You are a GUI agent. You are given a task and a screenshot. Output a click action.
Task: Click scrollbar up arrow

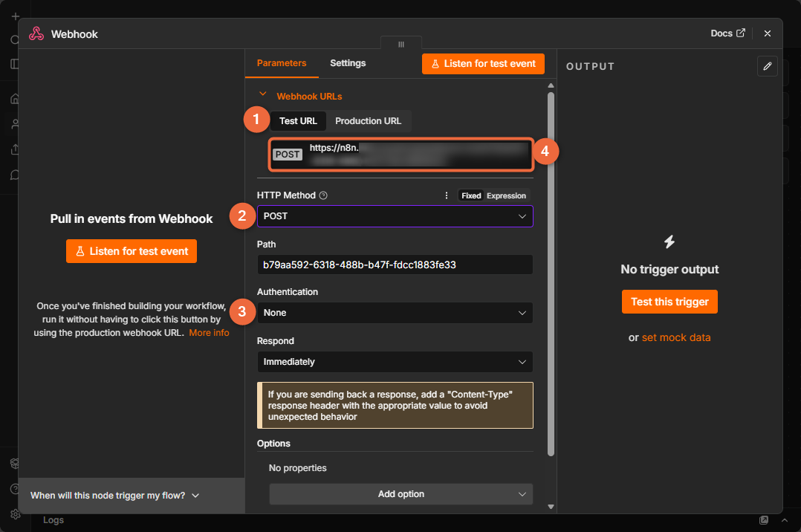click(551, 85)
